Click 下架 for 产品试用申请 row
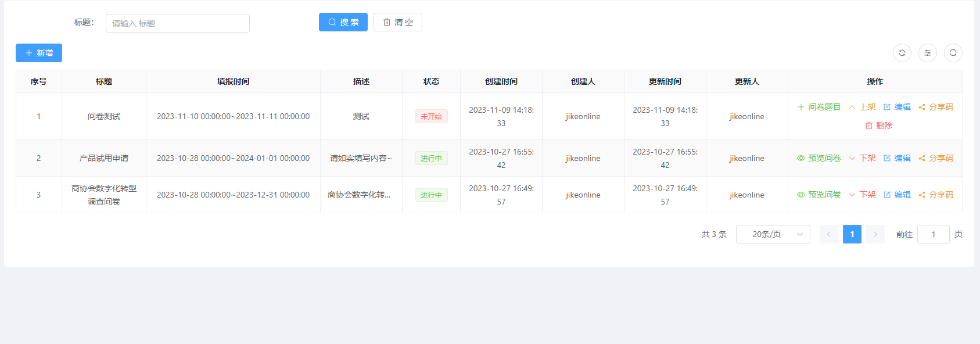Screen dimensions: 980x344 862,158
